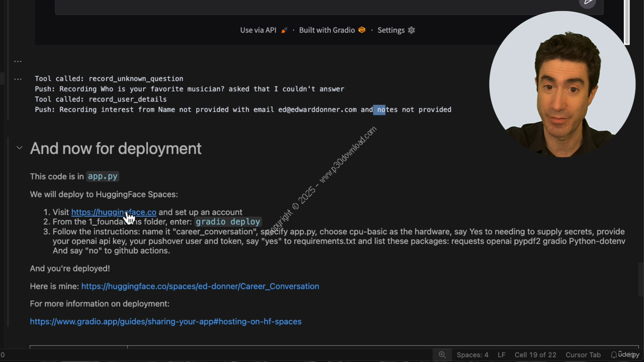The height and width of the screenshot is (362, 644).
Task: Click the app.py inline code
Action: click(x=103, y=176)
